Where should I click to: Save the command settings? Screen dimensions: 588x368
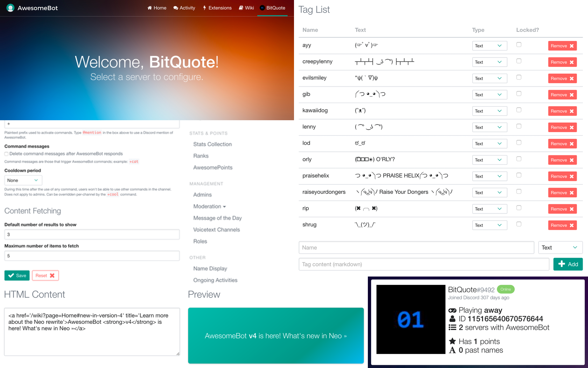[x=17, y=275]
